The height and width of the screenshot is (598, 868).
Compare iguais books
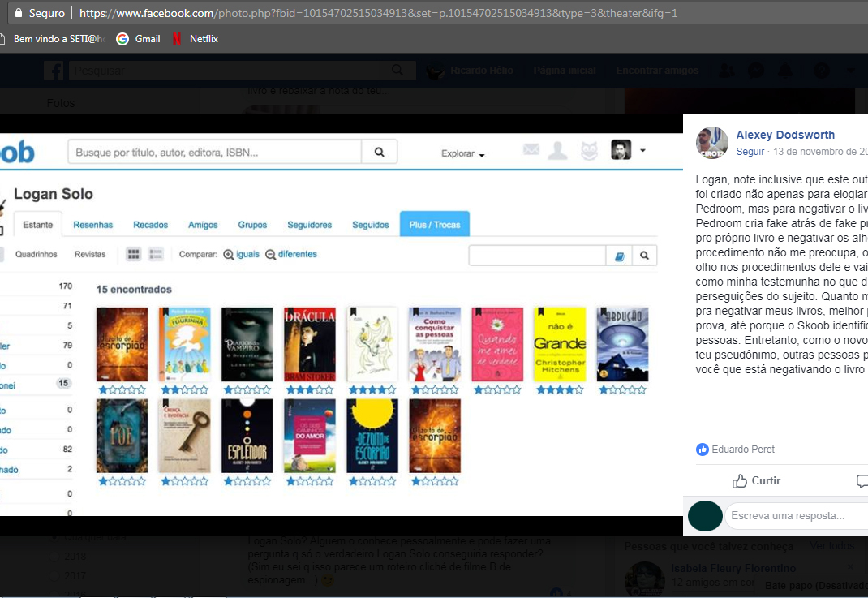click(x=247, y=254)
